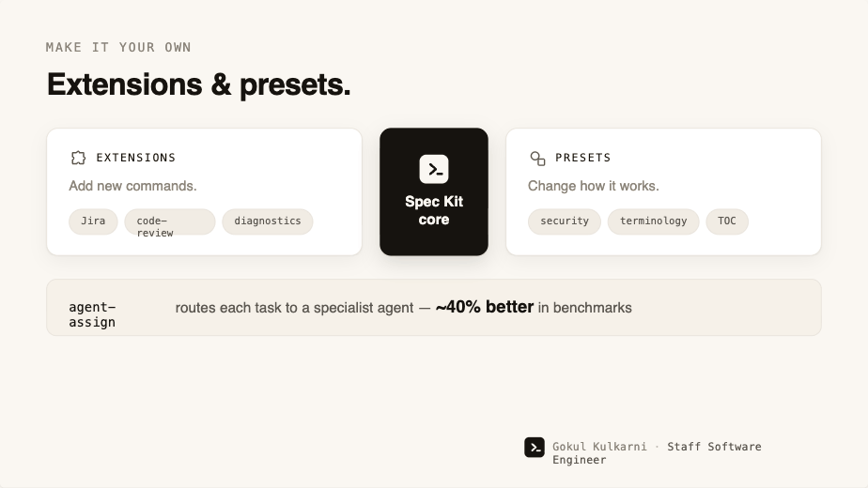Click Change how it works text
The image size is (868, 488).
click(x=594, y=186)
